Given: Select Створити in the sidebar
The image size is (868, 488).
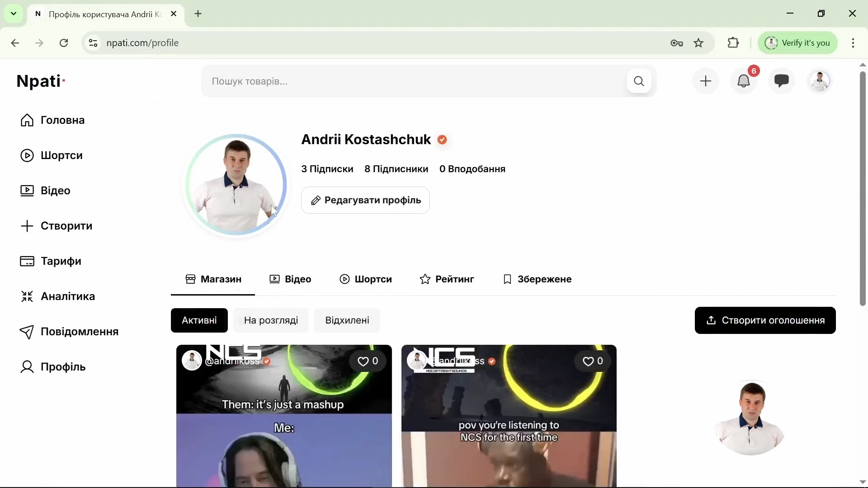Looking at the screenshot, I should pos(57,226).
